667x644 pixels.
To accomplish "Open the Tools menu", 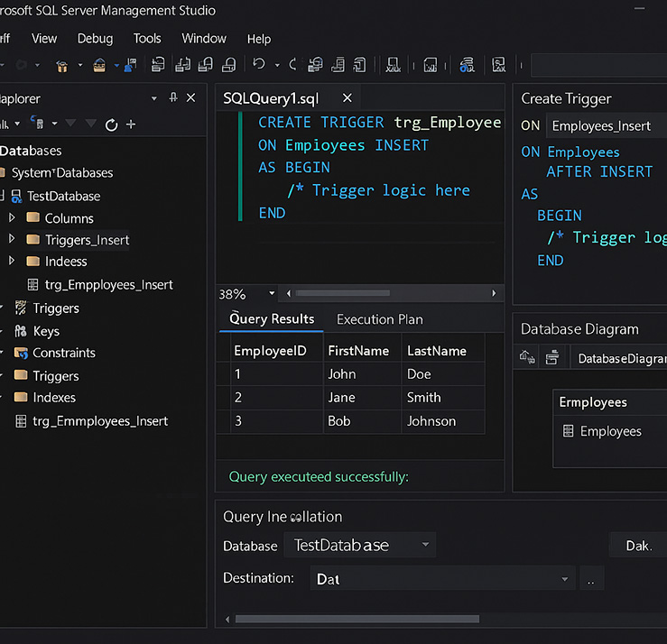I will tap(147, 39).
